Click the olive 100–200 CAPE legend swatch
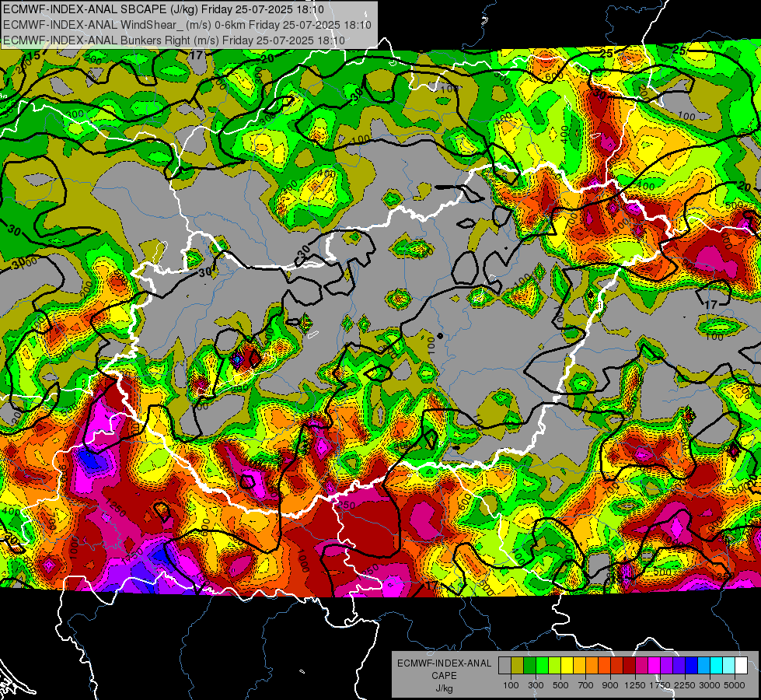761x700 pixels. [518, 666]
